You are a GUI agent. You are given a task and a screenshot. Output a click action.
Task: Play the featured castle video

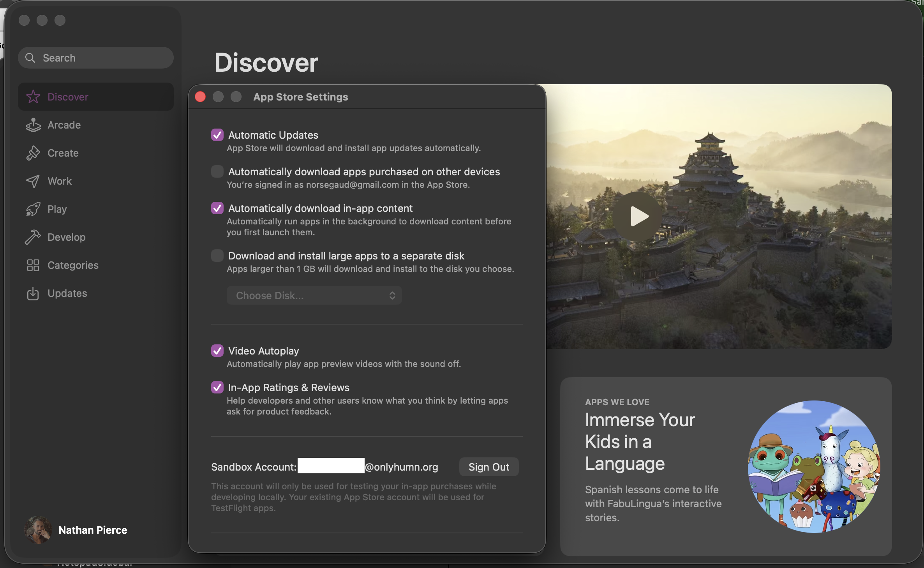637,217
